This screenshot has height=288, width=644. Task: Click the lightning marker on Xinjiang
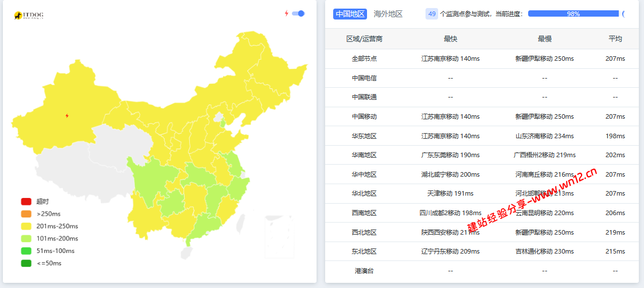[x=67, y=116]
